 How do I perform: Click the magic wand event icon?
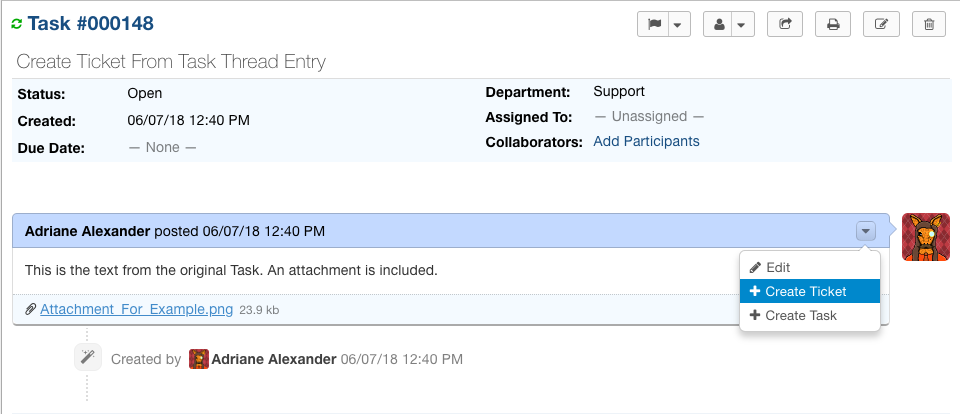pyautogui.click(x=88, y=358)
